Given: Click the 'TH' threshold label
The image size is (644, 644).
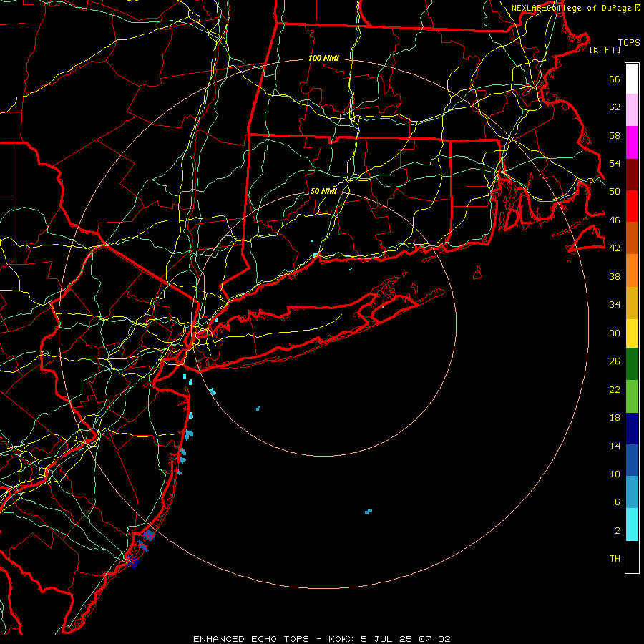Looking at the screenshot, I should 615,558.
